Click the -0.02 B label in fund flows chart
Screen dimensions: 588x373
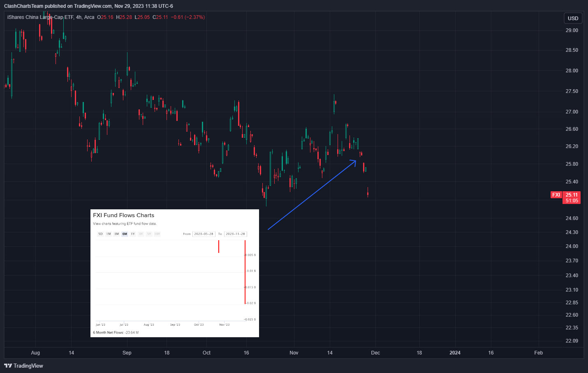251,303
